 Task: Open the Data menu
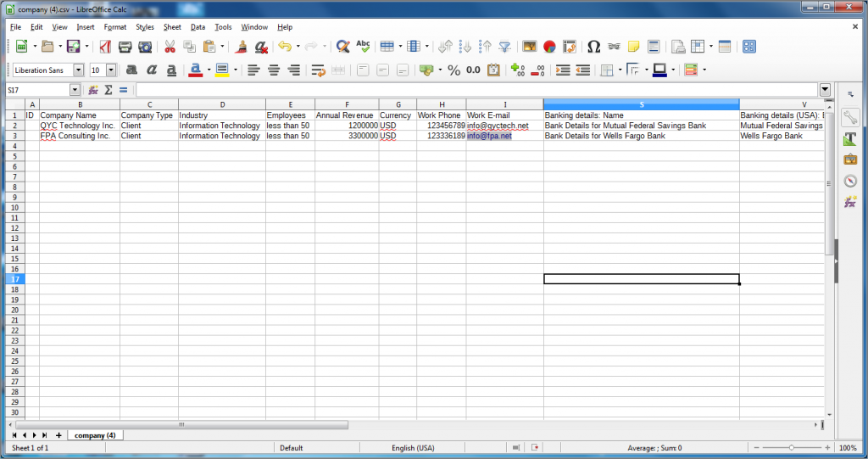198,26
